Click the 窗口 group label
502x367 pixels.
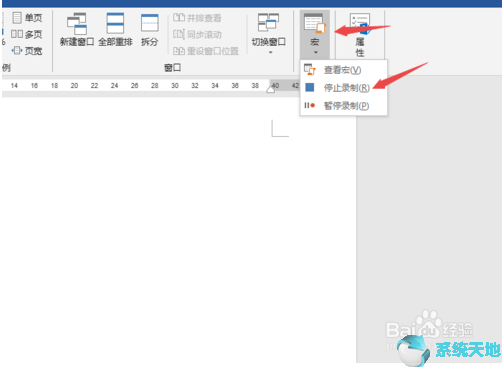click(x=172, y=68)
